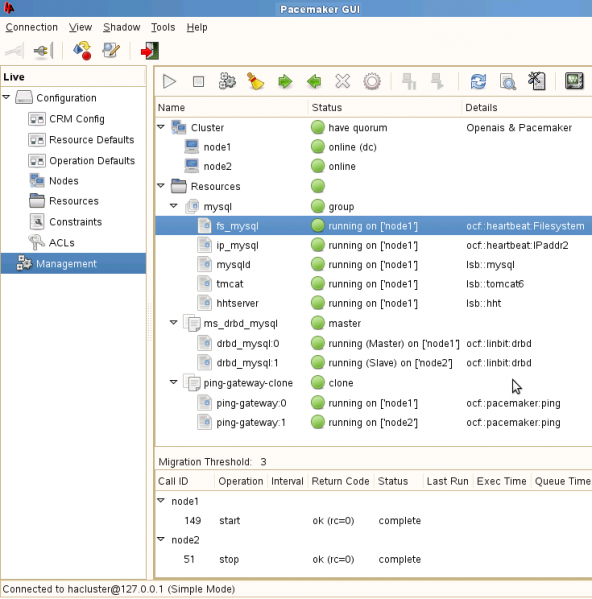Collapse the Cluster row
The image size is (592, 599).
click(161, 126)
